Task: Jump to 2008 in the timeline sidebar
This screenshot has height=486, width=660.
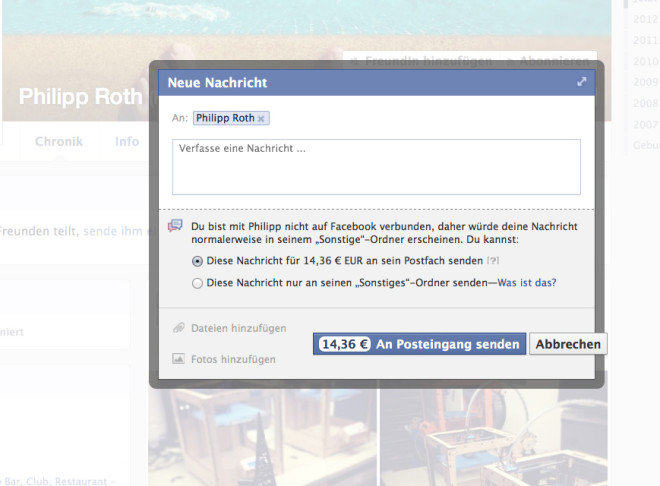Action: (x=646, y=103)
